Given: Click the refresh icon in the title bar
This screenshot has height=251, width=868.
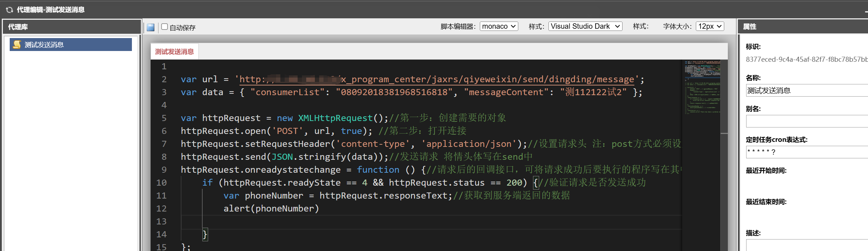Looking at the screenshot, I should tap(9, 10).
